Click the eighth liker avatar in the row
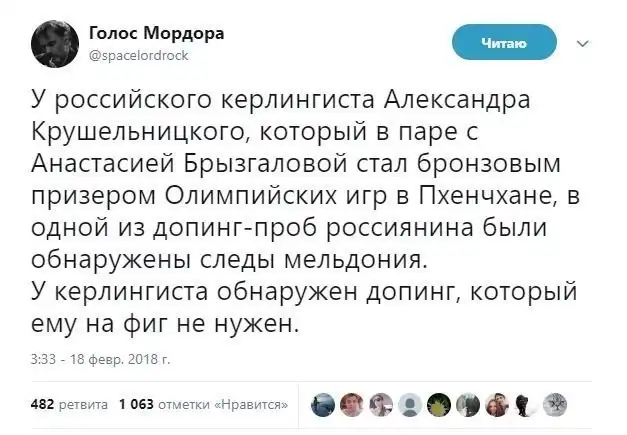The height and width of the screenshot is (435, 627). [x=526, y=403]
